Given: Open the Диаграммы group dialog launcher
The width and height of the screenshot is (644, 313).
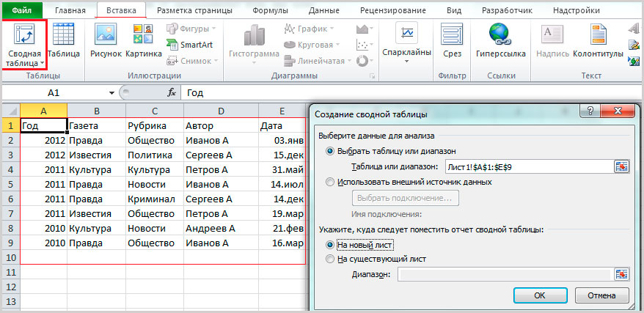Looking at the screenshot, I should coord(373,76).
